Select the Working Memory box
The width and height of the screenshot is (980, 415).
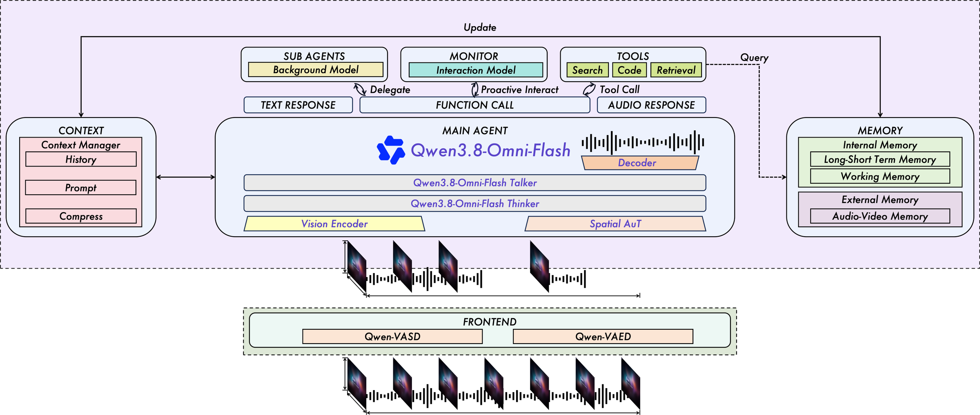pyautogui.click(x=880, y=176)
